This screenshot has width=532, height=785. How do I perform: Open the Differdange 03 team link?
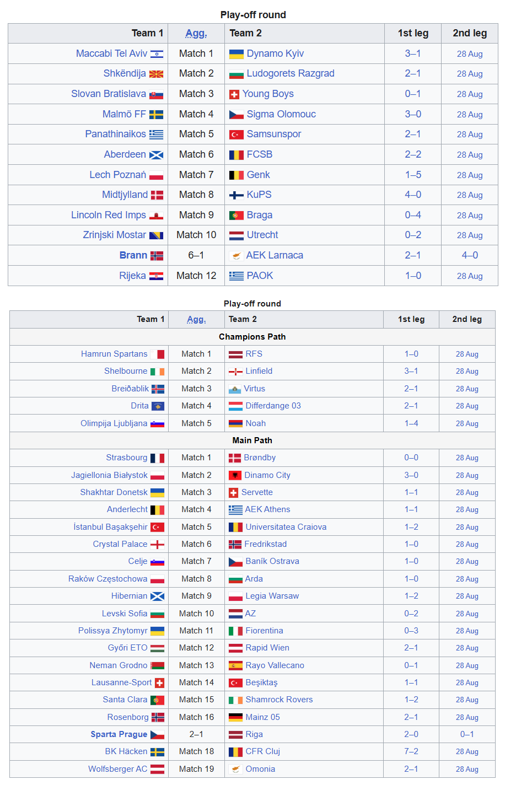pyautogui.click(x=273, y=406)
